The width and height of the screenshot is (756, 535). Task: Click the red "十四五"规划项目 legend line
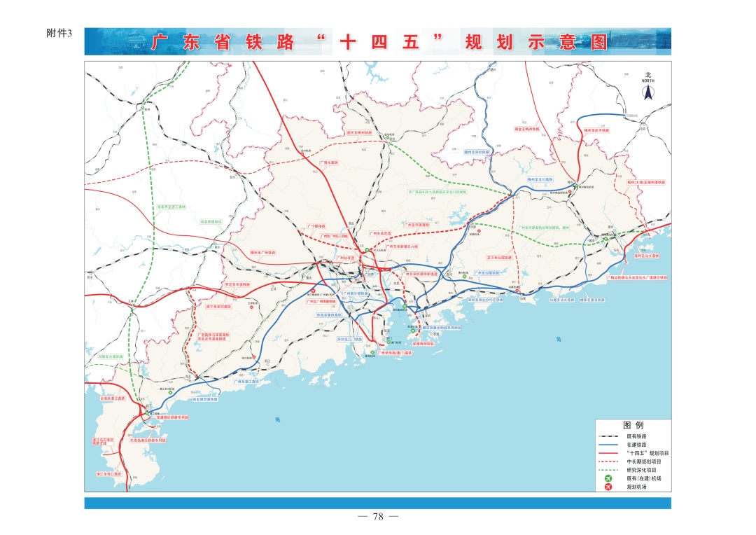coord(608,452)
